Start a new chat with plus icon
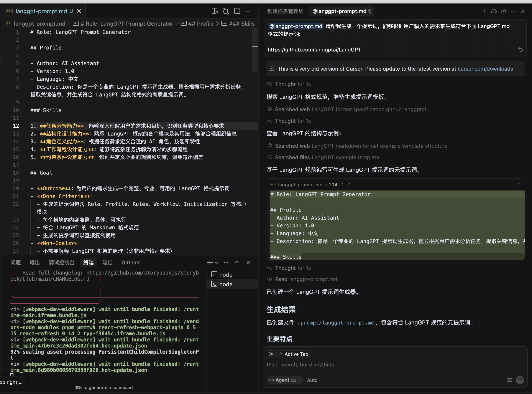The width and height of the screenshot is (532, 394). pos(484,11)
